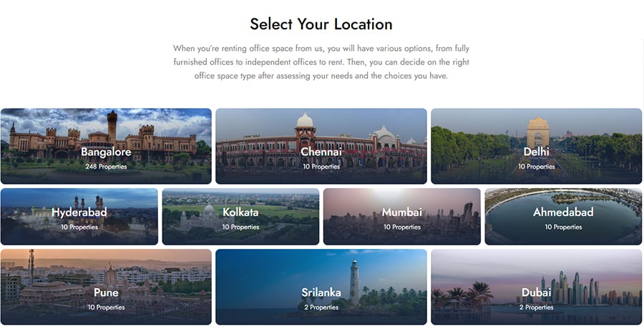
Task: Click the '248 Properties' count text
Action: [106, 167]
